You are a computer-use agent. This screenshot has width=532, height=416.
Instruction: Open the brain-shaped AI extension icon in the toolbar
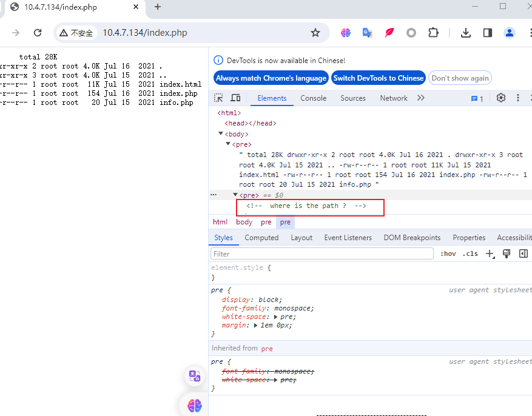tap(345, 33)
